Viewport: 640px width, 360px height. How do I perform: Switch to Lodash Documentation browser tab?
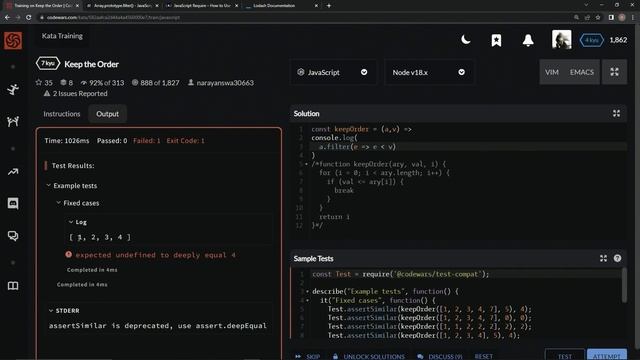282,6
